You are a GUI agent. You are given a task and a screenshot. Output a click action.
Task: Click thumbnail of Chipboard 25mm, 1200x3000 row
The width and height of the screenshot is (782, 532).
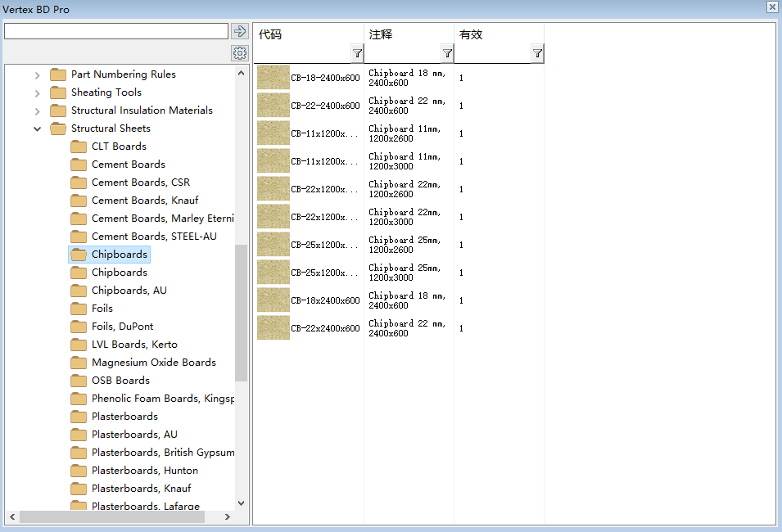[273, 273]
